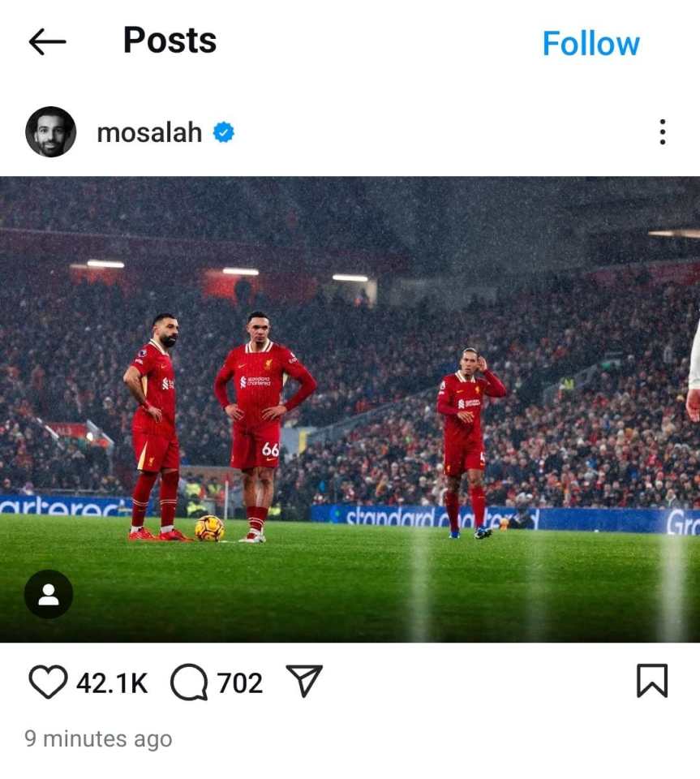Share the post with the paper plane icon
700x779 pixels.
tap(304, 681)
